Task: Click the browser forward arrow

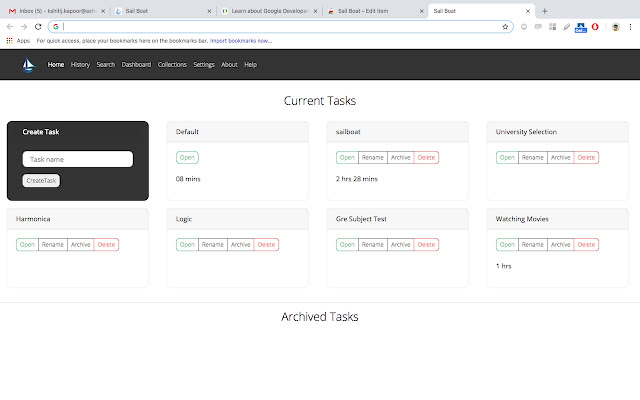Action: pyautogui.click(x=24, y=27)
